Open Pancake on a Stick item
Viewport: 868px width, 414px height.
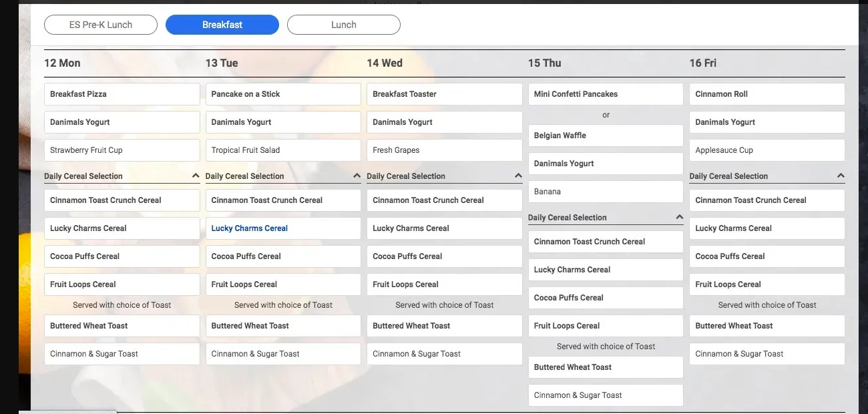click(x=283, y=94)
